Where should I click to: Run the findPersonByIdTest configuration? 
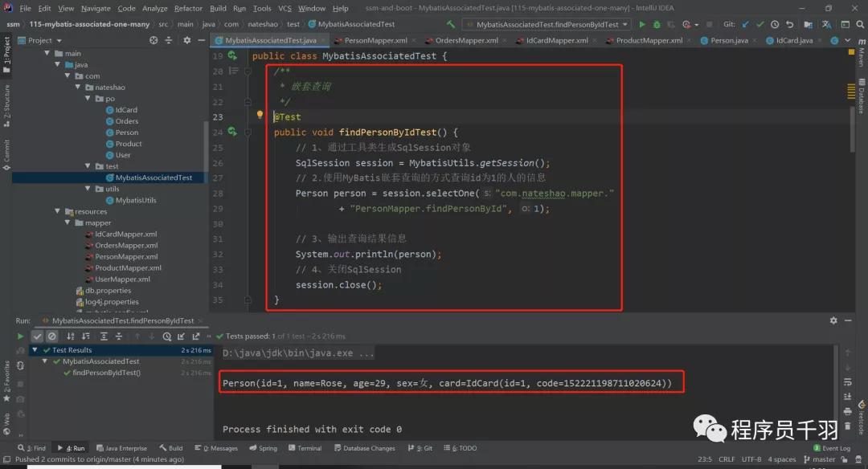click(642, 24)
